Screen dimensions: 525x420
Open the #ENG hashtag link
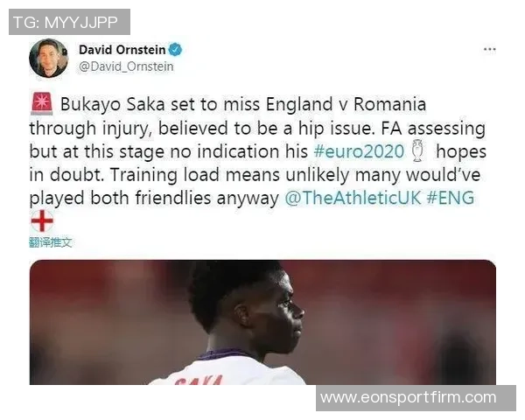[x=451, y=198]
